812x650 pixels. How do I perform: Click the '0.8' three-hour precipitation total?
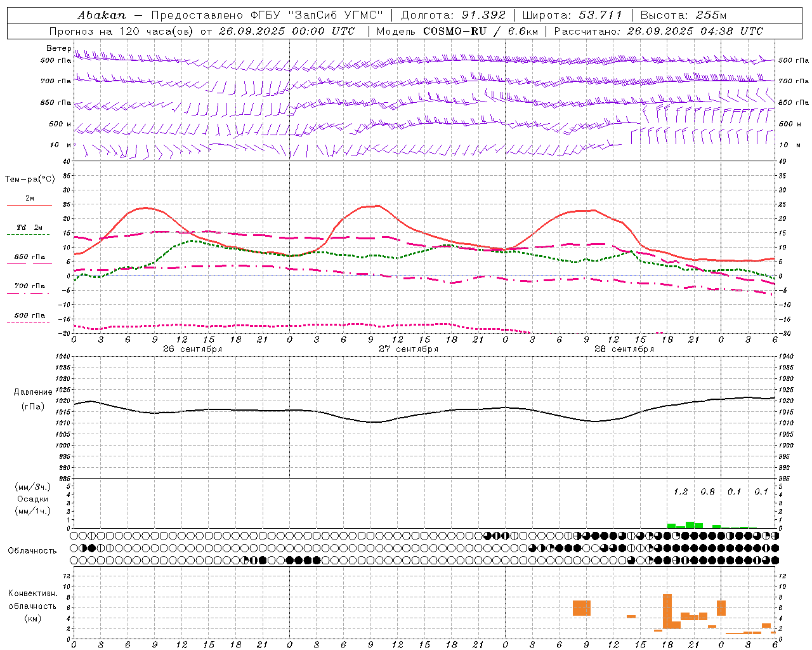pyautogui.click(x=707, y=492)
